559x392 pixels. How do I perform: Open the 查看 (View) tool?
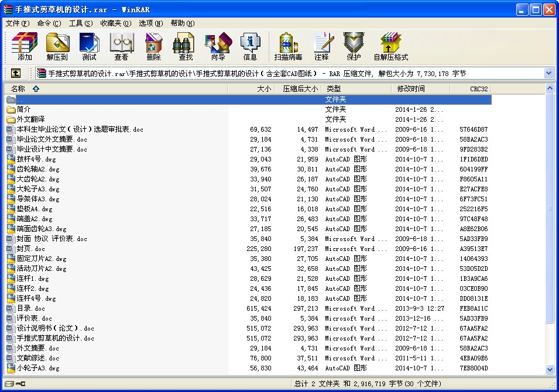(122, 47)
